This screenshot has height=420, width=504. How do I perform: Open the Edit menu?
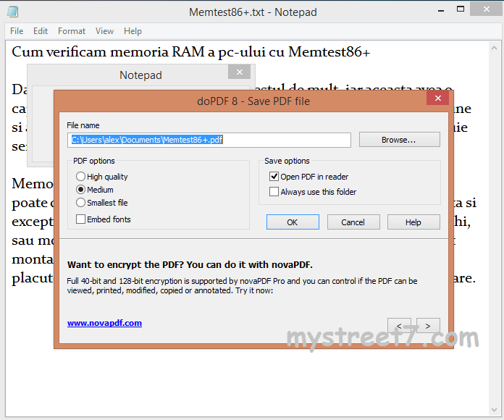tap(41, 31)
